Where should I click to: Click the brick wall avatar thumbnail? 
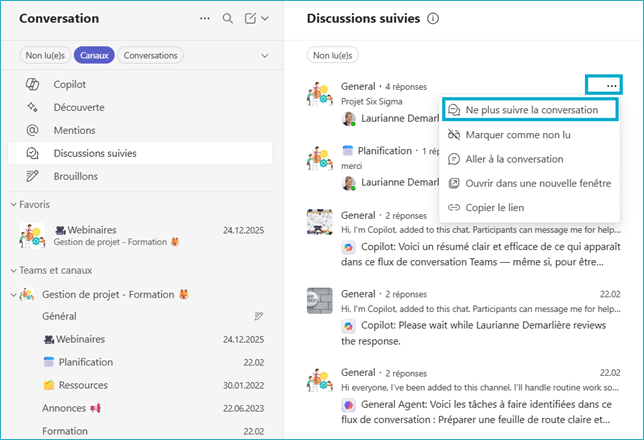(320, 301)
